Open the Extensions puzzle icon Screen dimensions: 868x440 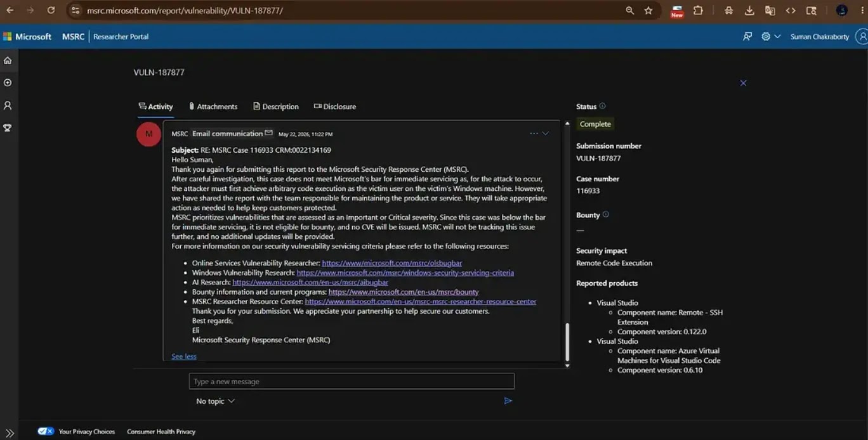click(x=698, y=10)
